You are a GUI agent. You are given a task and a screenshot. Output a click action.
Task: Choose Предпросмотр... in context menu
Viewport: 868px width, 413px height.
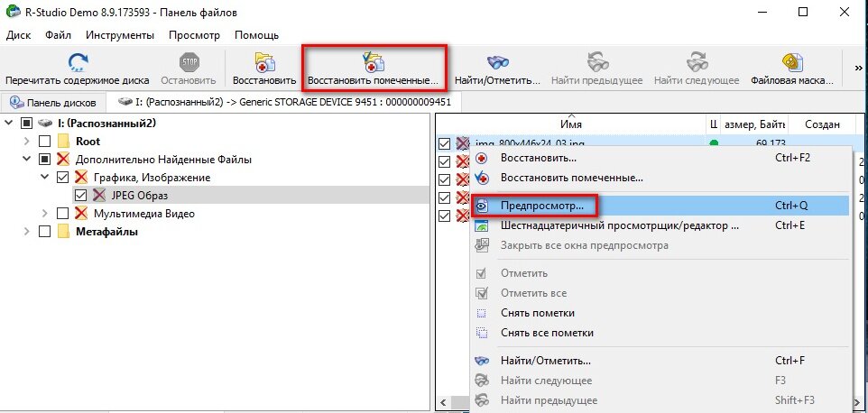pos(541,206)
